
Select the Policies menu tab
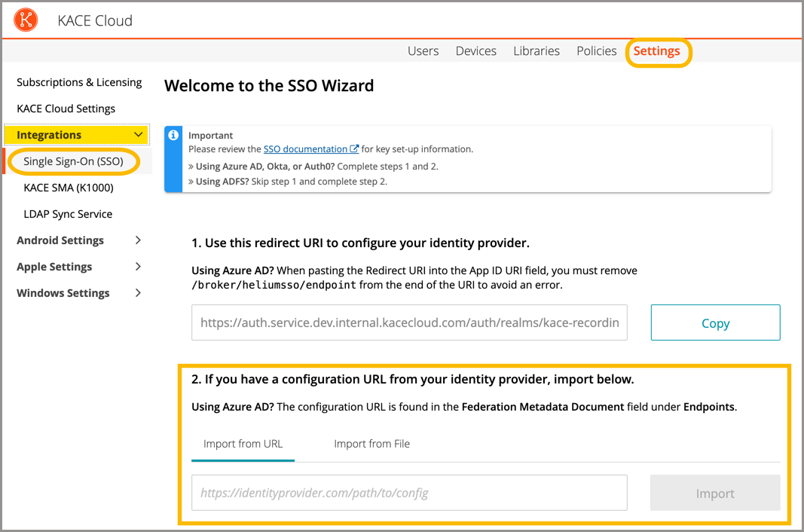[x=596, y=51]
